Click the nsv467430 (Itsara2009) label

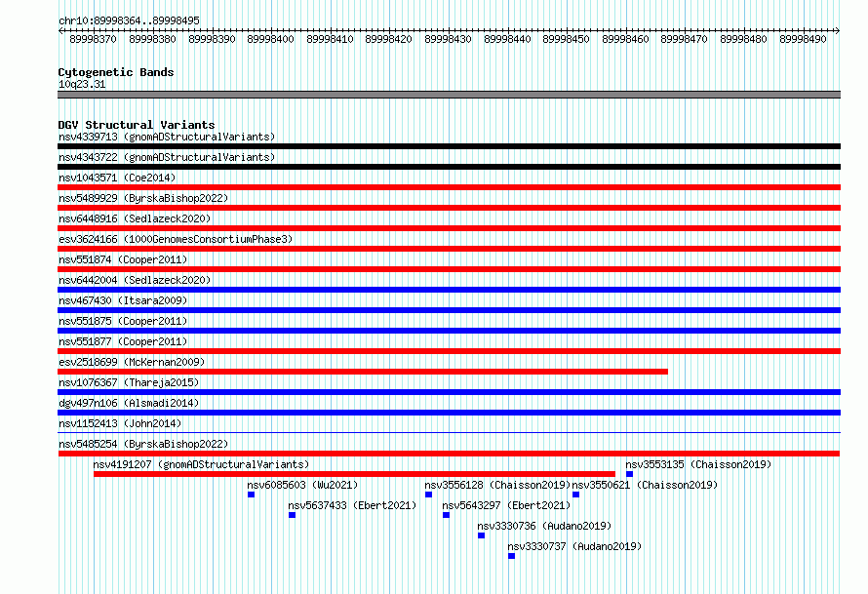[123, 300]
